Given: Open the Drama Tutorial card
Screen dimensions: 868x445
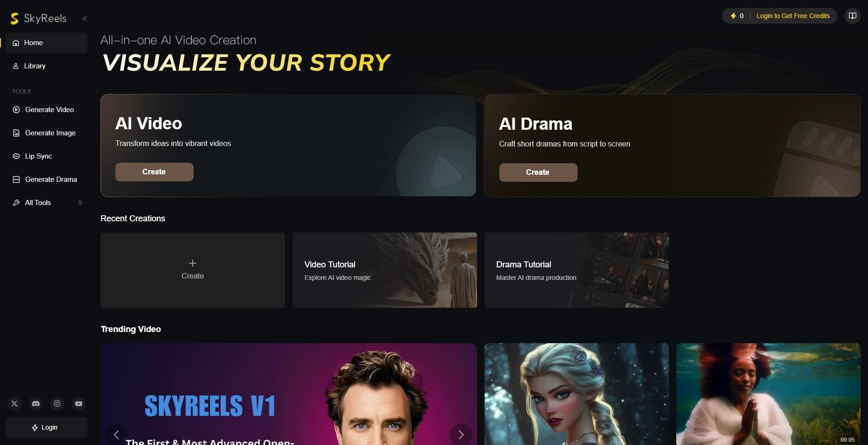Looking at the screenshot, I should [x=576, y=270].
